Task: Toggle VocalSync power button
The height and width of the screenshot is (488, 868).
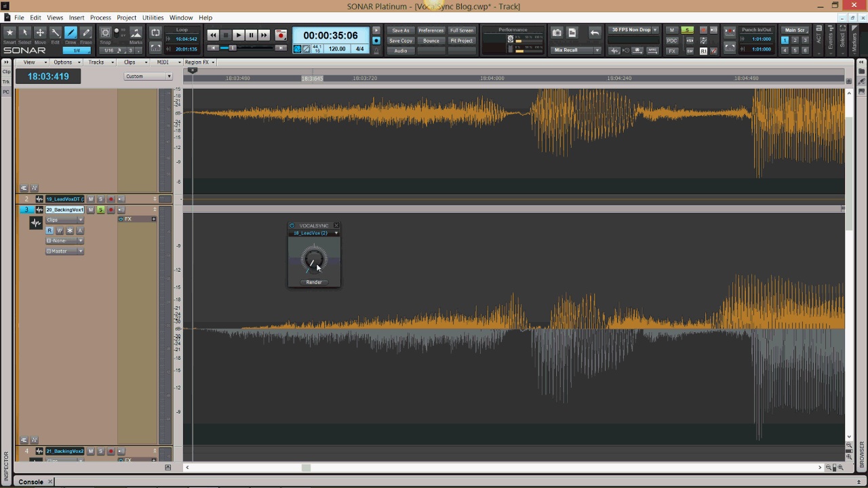Action: [292, 226]
